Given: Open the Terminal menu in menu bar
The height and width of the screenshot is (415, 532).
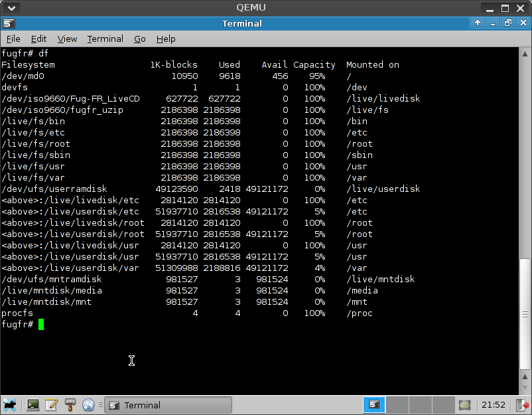Looking at the screenshot, I should (105, 39).
